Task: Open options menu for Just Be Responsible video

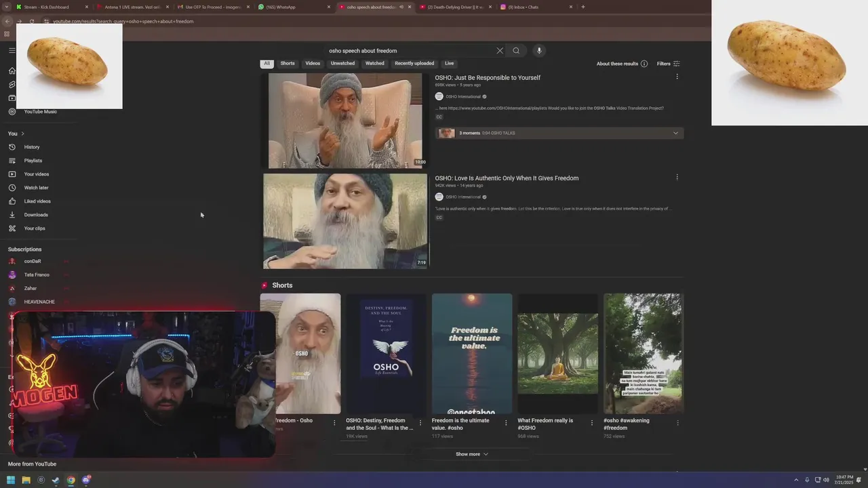Action: tap(677, 77)
